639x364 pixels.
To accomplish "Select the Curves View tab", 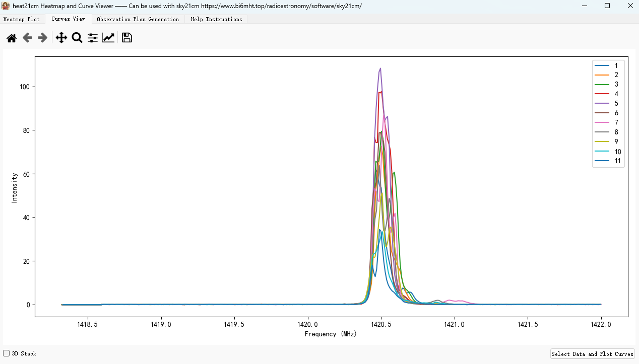I will (68, 19).
